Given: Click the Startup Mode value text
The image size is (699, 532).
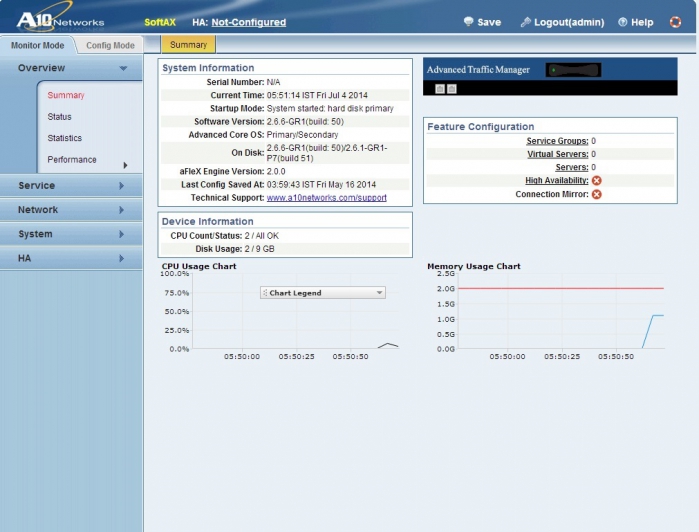Looking at the screenshot, I should coord(330,108).
